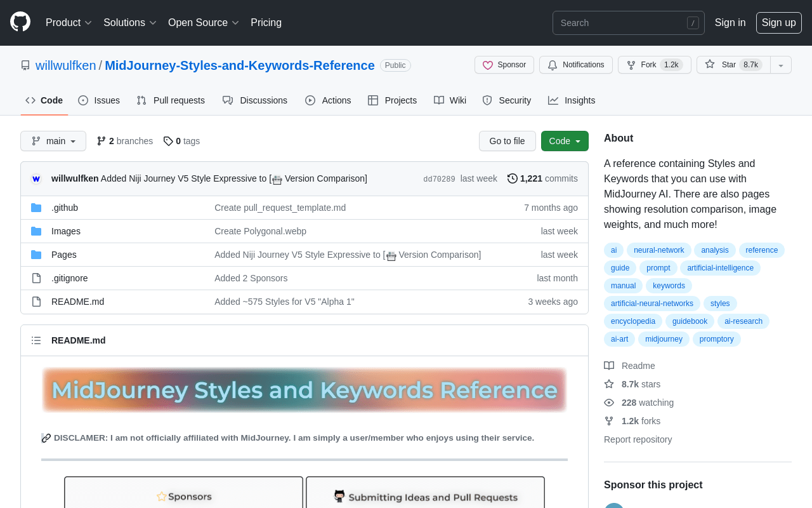Open the willwulfken owner link
The image size is (812, 508).
tap(66, 65)
